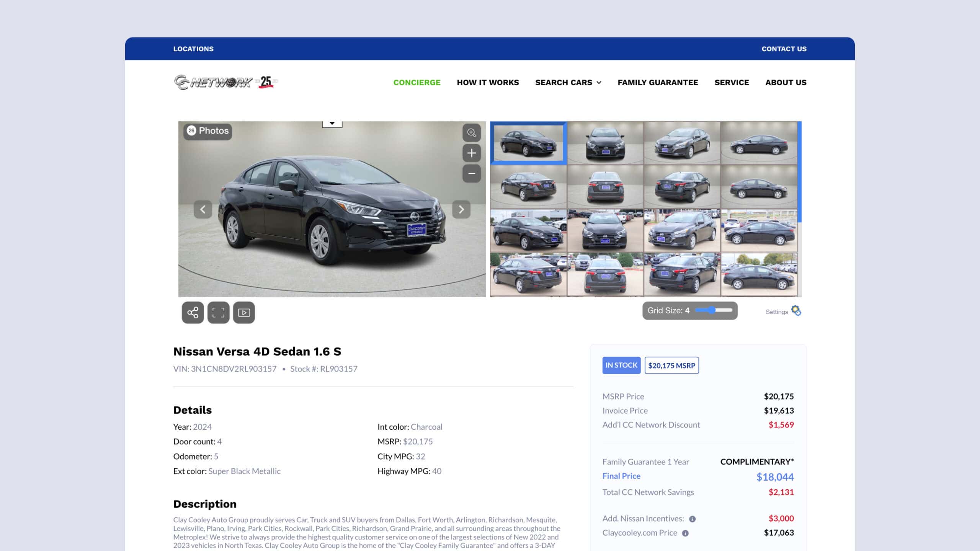Open Family Guarantee page
Screen dimensions: 980x551
[658, 82]
